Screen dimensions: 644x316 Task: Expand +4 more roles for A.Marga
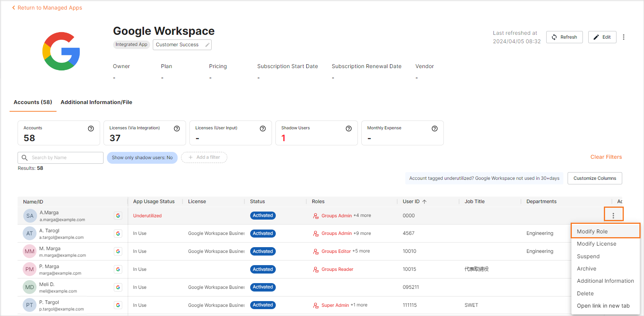click(362, 215)
